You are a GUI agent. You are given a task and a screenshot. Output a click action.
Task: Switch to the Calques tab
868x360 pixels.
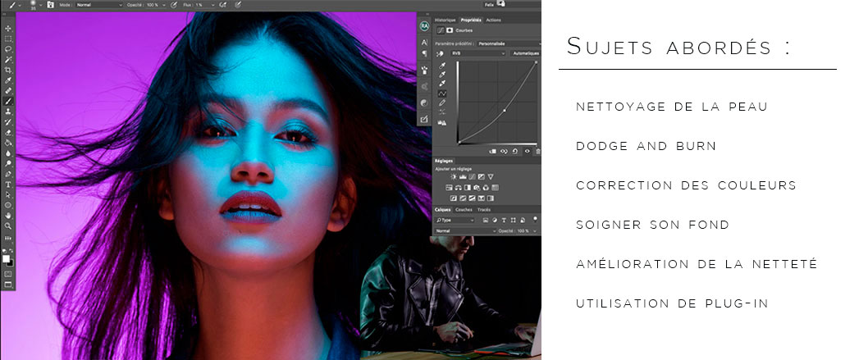(x=443, y=210)
